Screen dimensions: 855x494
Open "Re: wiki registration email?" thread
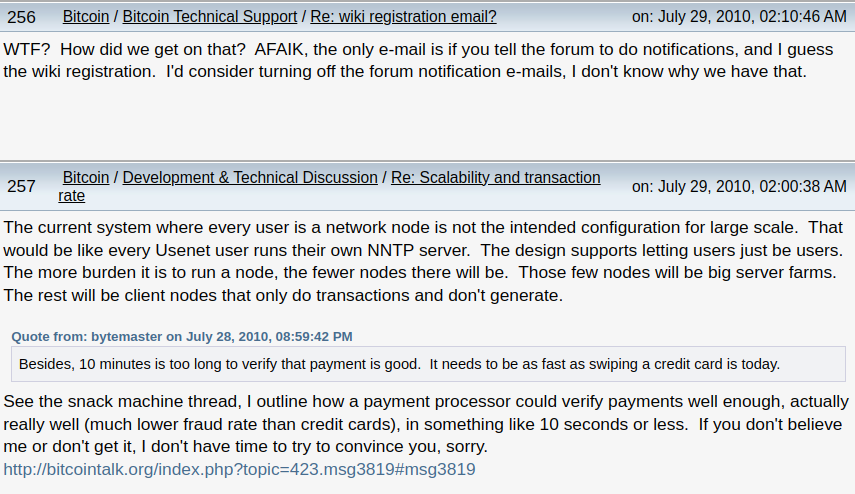coord(403,17)
